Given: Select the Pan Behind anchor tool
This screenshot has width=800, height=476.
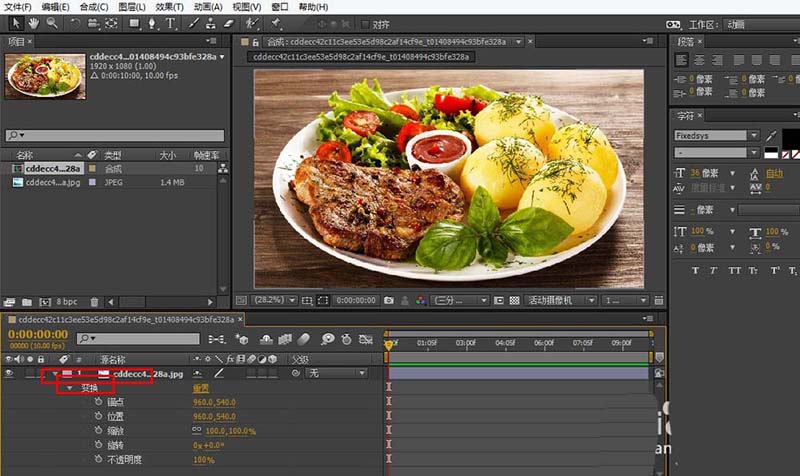Looking at the screenshot, I should pyautogui.click(x=111, y=23).
